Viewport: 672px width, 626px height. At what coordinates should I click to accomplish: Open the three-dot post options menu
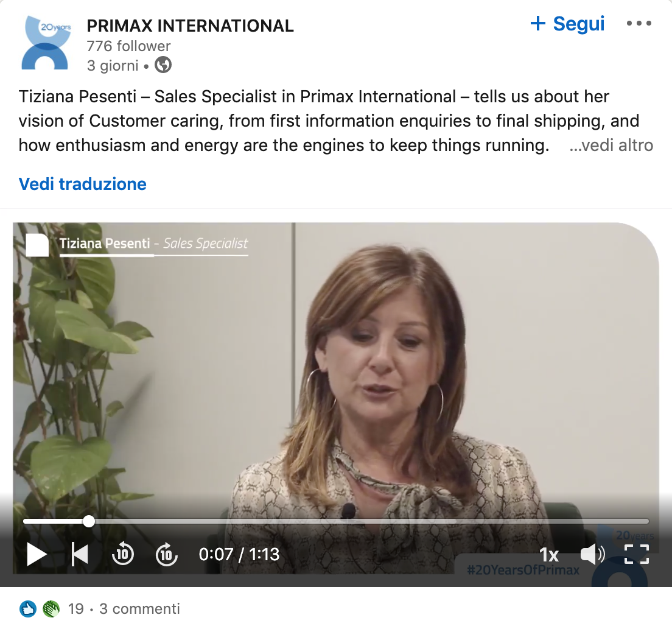639,23
